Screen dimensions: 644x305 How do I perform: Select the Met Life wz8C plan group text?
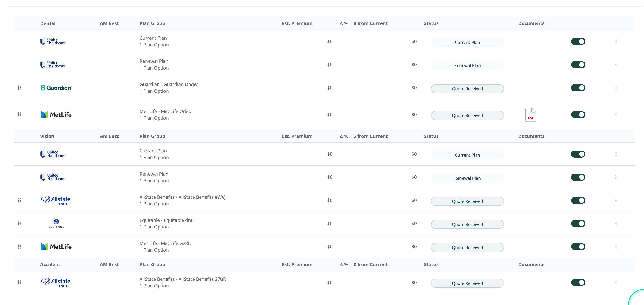tap(165, 243)
